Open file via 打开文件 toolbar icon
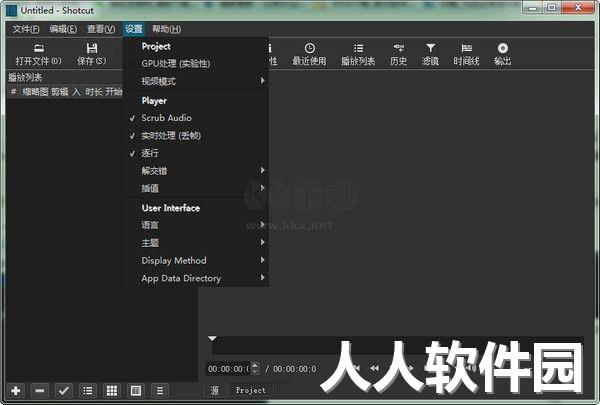This screenshot has height=405, width=600. point(38,54)
